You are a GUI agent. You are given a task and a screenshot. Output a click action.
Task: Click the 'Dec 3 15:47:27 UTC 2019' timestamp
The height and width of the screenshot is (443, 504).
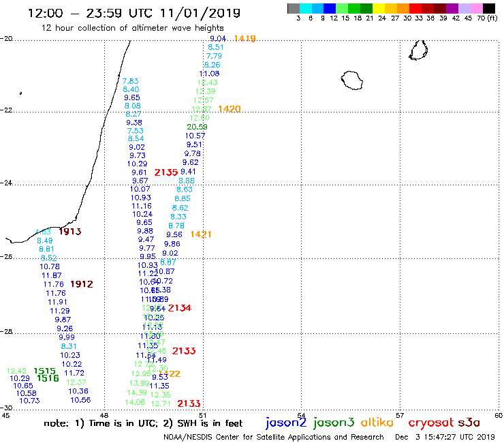click(445, 437)
